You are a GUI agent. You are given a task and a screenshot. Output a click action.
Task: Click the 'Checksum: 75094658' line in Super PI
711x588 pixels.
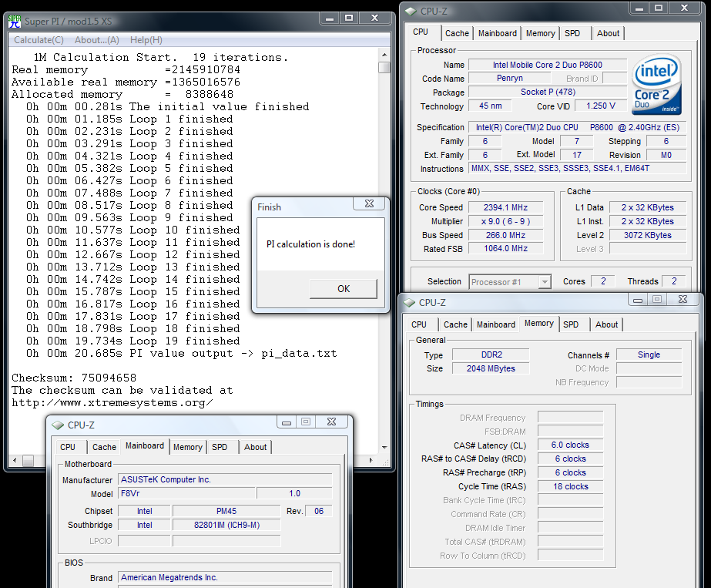(x=74, y=378)
